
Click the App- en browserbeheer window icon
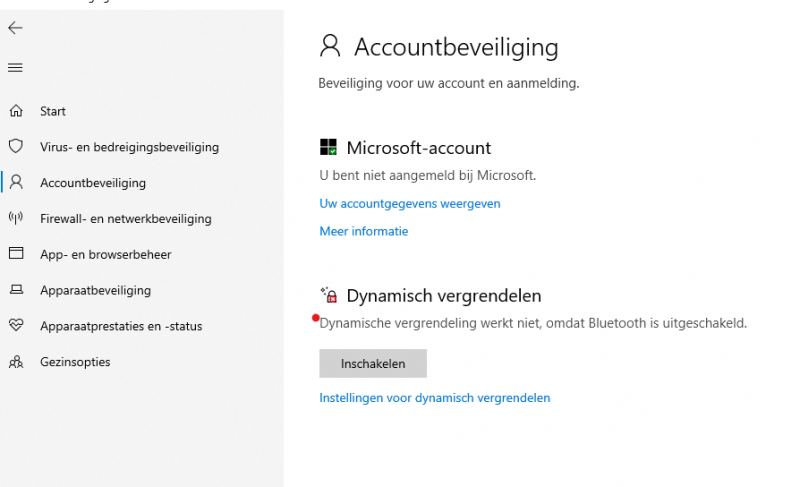click(x=15, y=254)
